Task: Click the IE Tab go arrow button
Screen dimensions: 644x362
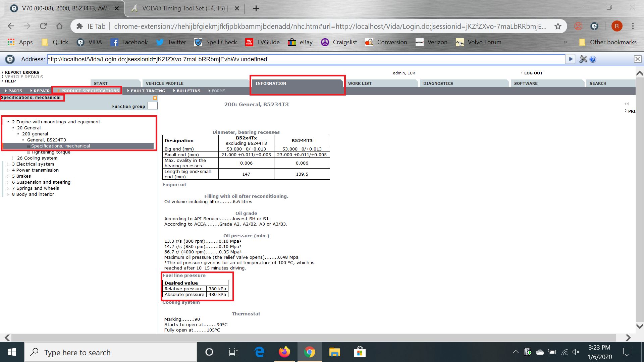Action: click(x=571, y=59)
